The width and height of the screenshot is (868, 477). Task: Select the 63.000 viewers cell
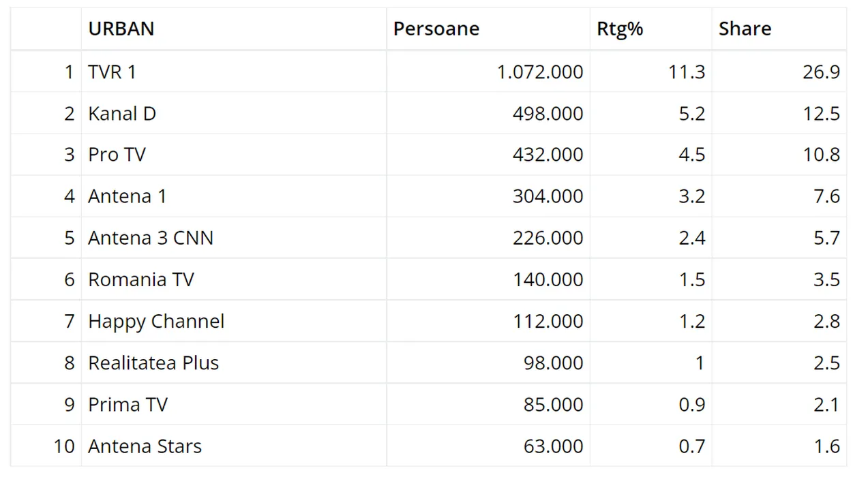coord(553,446)
